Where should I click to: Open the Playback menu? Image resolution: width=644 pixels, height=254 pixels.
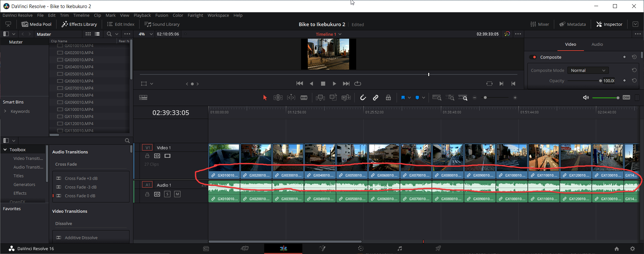[142, 15]
